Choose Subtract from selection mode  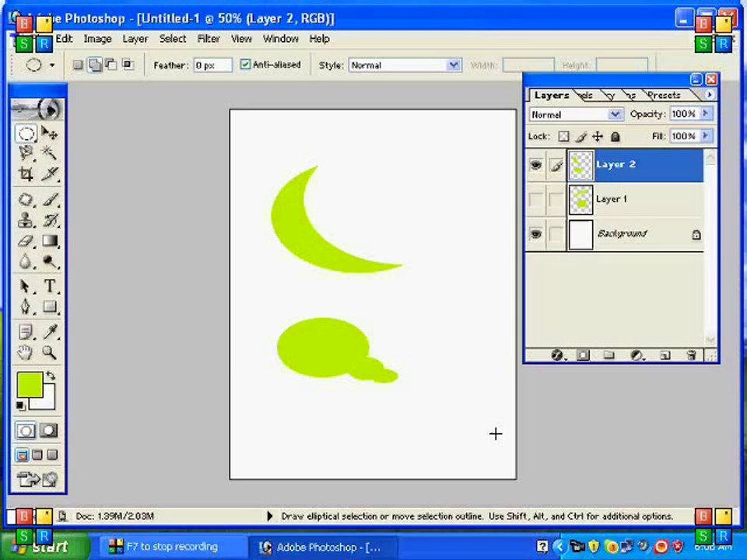111,65
